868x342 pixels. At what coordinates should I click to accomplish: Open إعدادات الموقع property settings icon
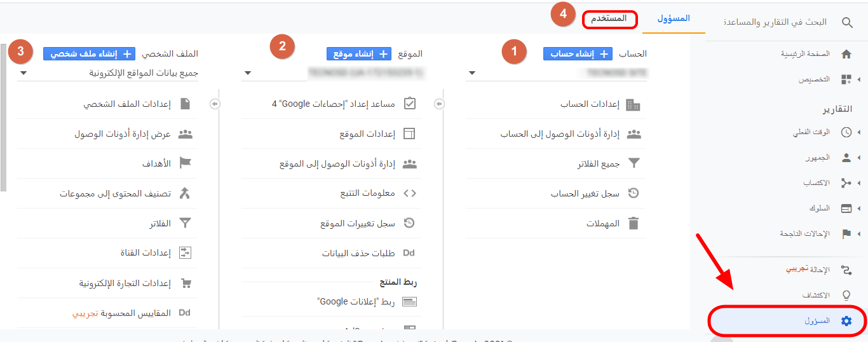pos(410,134)
